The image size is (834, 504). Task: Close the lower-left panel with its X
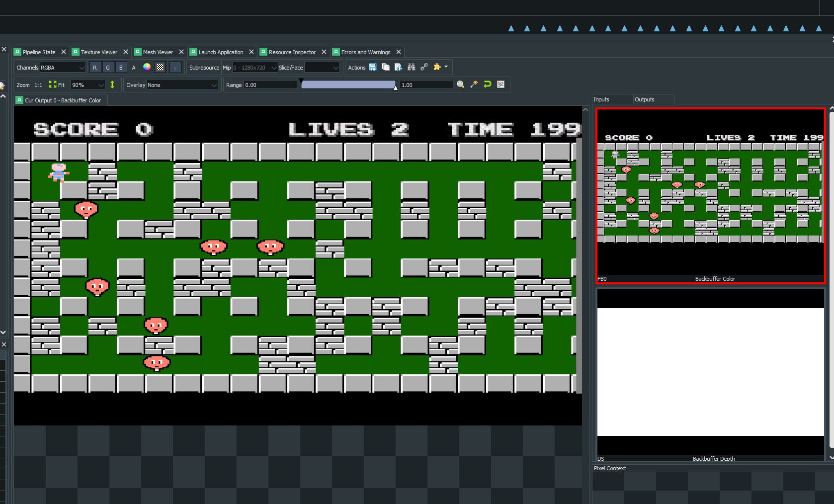(4, 344)
